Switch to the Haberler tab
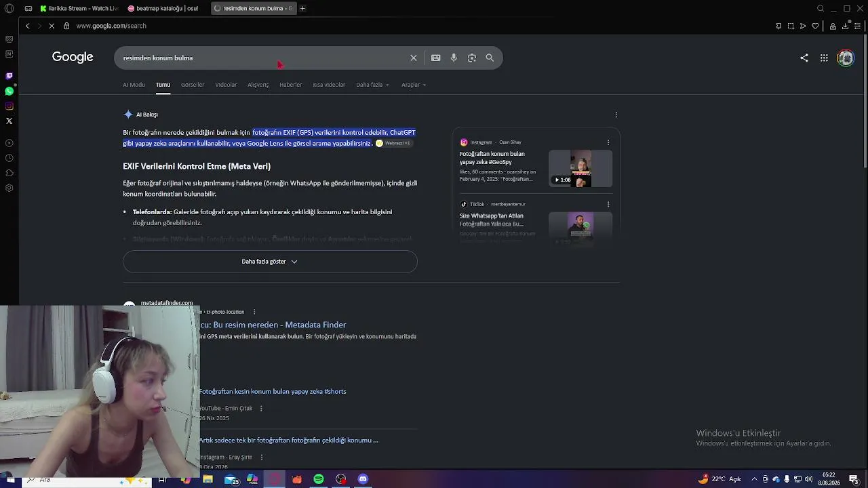Screen dimensions: 868x488 [290, 85]
